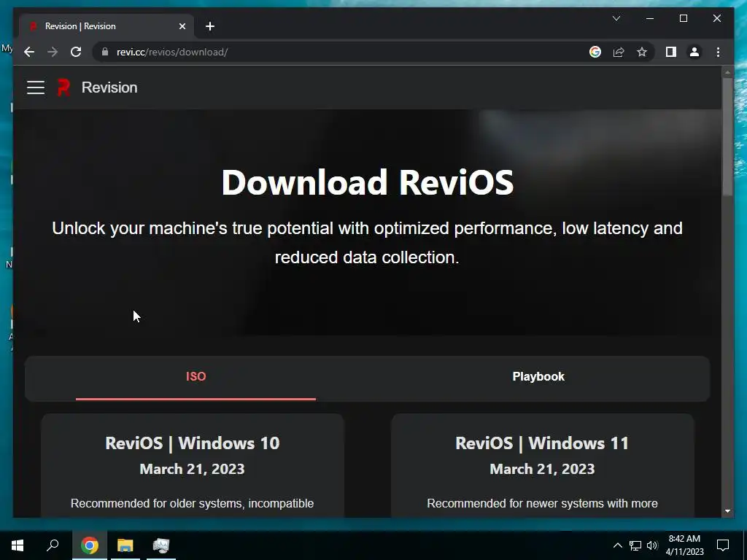Screen dimensions: 747x560
Task: Select the Revision | Revision tab
Action: 107,26
